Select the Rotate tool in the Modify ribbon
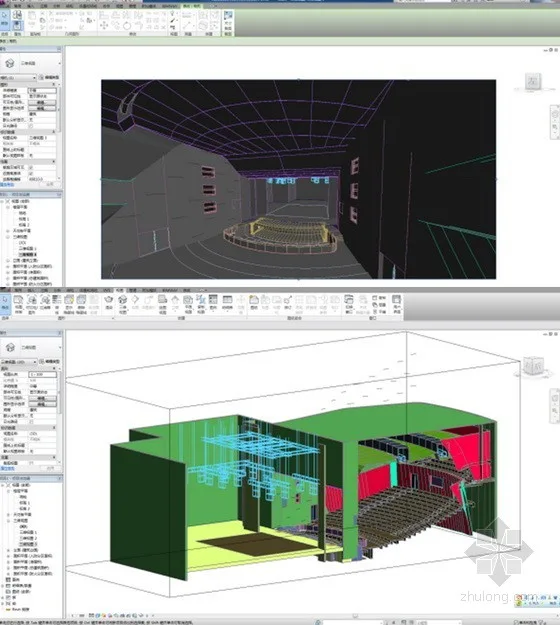This screenshot has width=560, height=625. tap(127, 26)
